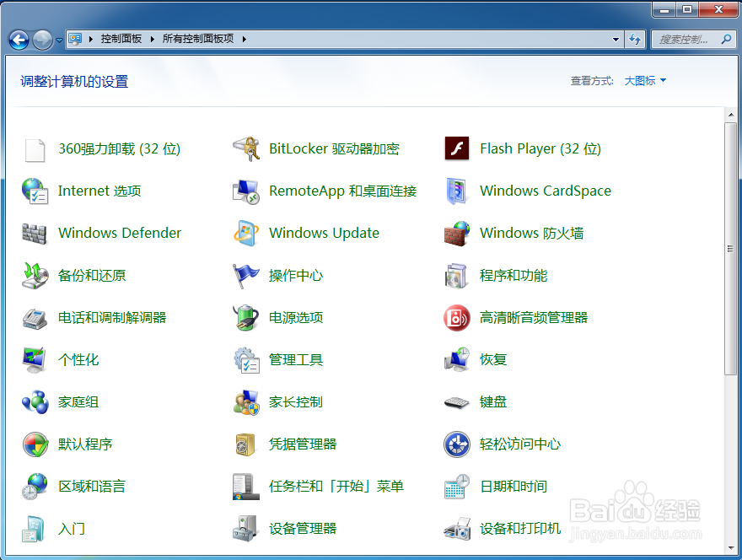
Task: Open the 入门 icon
Action: pyautogui.click(x=33, y=529)
